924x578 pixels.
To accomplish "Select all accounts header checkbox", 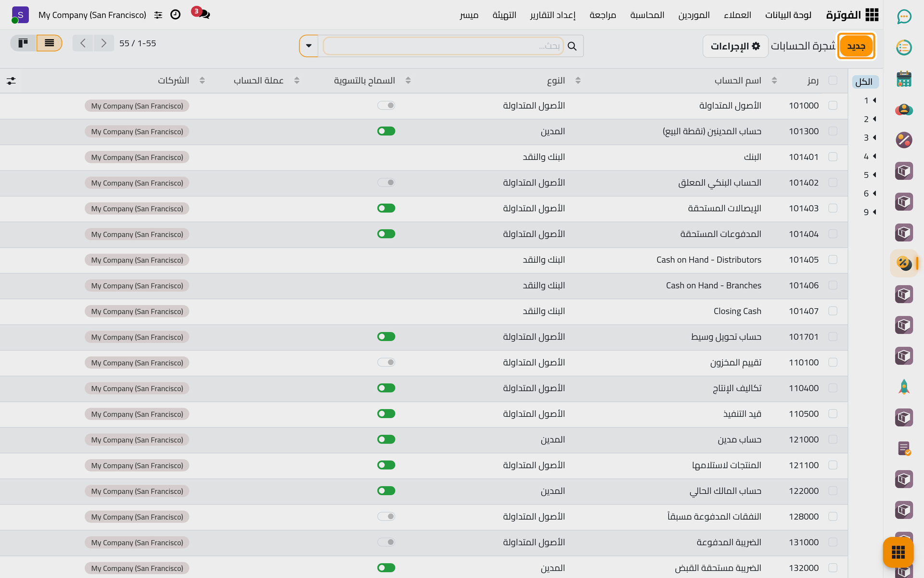I will pos(833,80).
